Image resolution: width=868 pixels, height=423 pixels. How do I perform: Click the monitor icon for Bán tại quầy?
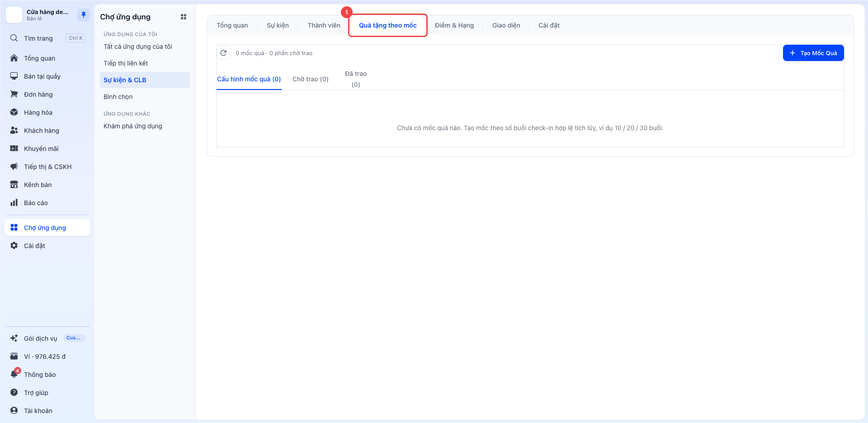click(14, 76)
